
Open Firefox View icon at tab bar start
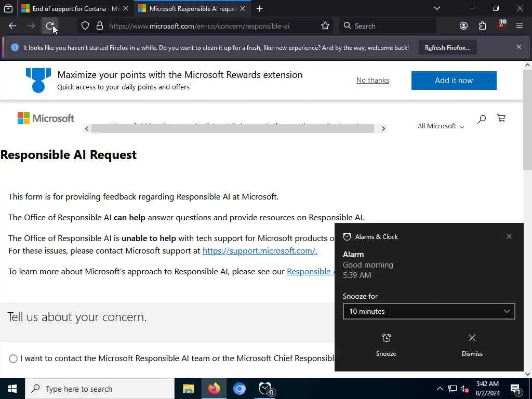click(8, 8)
